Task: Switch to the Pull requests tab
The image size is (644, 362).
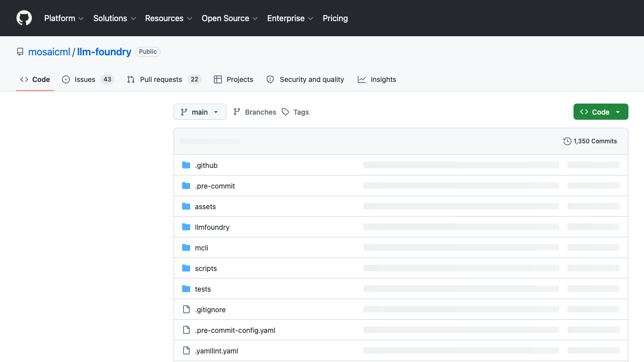Action: (164, 79)
